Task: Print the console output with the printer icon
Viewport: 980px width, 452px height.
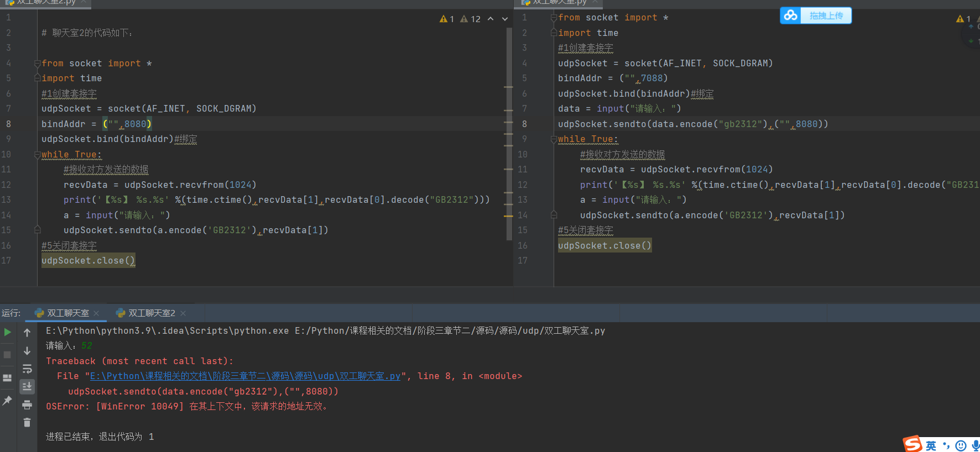Action: [27, 405]
